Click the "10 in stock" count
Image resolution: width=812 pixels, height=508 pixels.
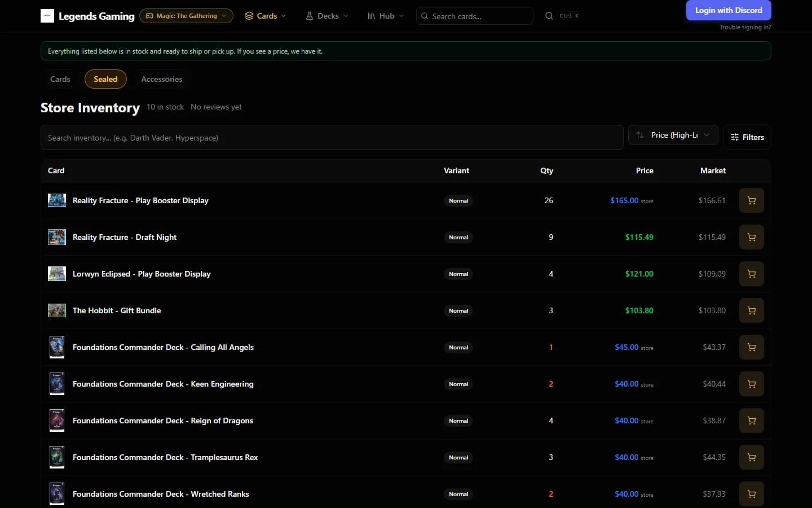coord(165,107)
